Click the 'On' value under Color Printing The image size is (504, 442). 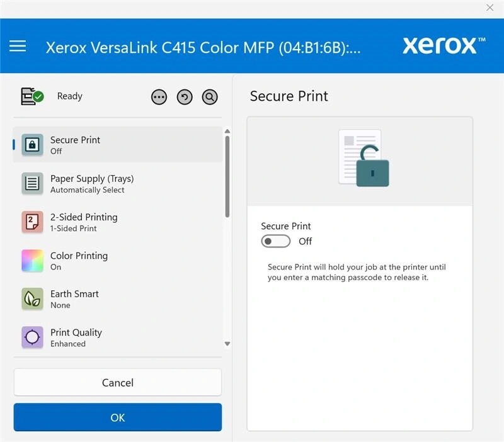55,267
